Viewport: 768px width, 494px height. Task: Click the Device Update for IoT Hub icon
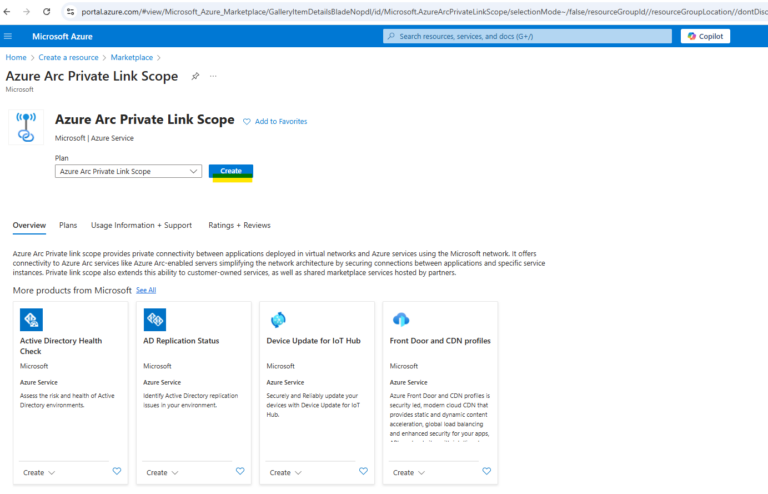(x=278, y=320)
